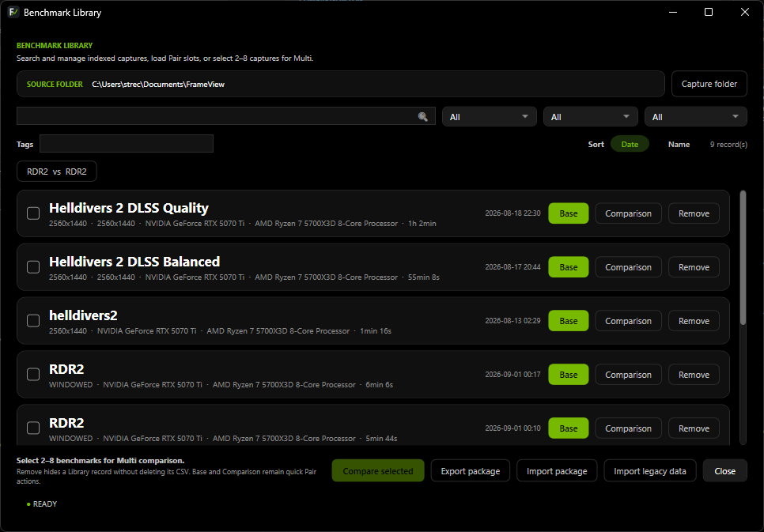Viewport: 764px width, 532px height.
Task: Click the 55min 8s duration text
Action: tap(423, 277)
